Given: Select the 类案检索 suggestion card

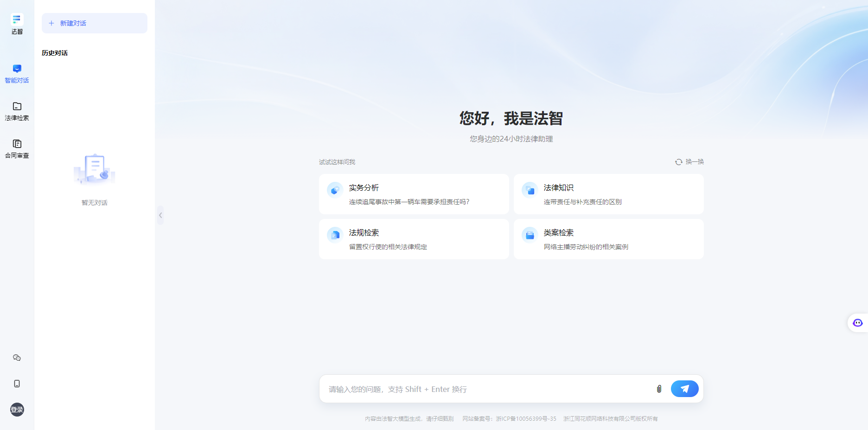Looking at the screenshot, I should (x=609, y=239).
